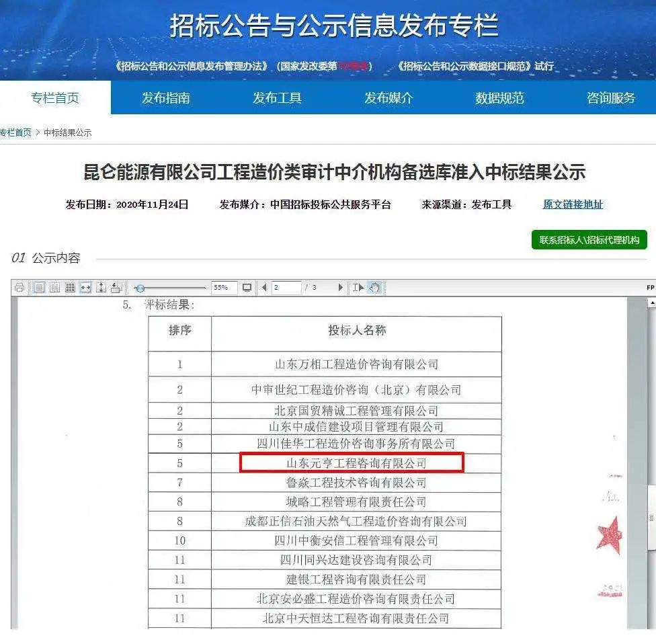Click the 中标结果公示 breadcrumb link
Screen dimensions: 656x644
[67, 132]
